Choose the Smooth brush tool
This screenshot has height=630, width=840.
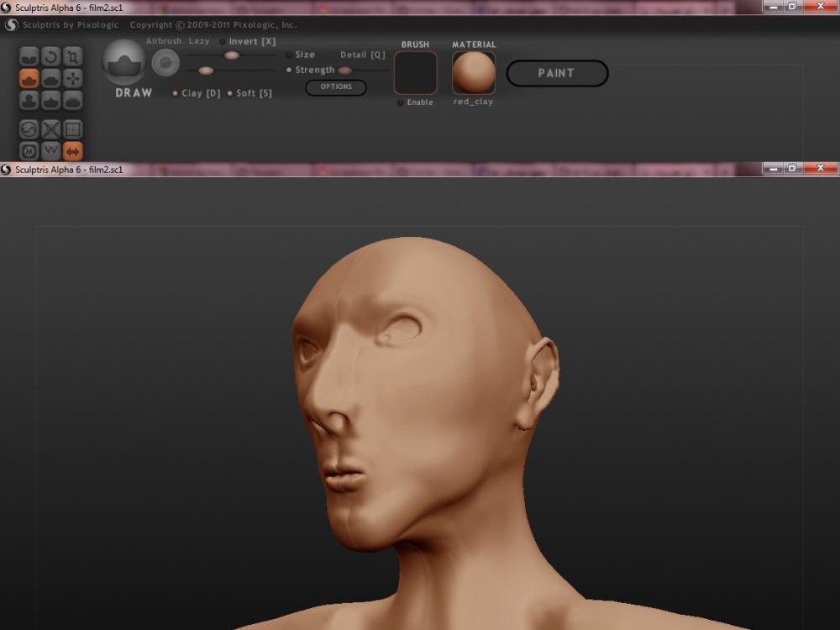[x=73, y=100]
